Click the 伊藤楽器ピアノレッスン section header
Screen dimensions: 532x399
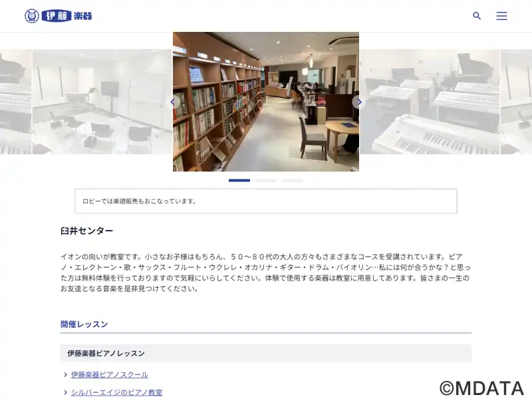coord(265,353)
